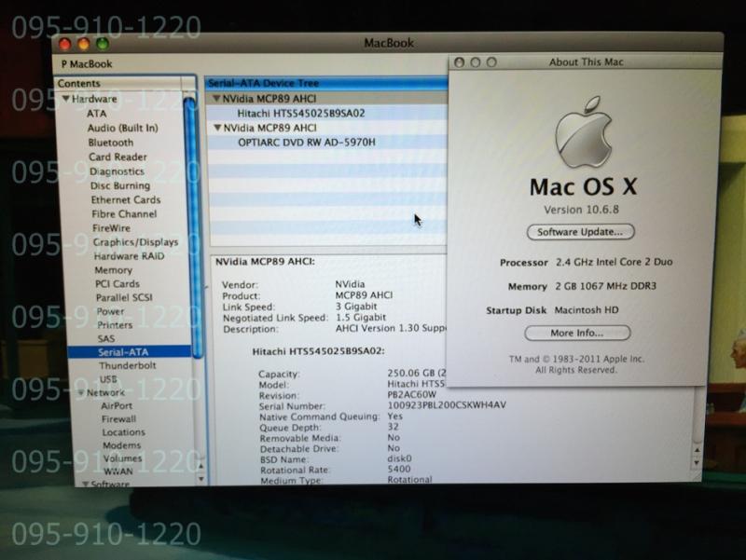Image resolution: width=746 pixels, height=560 pixels.
Task: Open More Info in About This Mac
Action: [577, 333]
